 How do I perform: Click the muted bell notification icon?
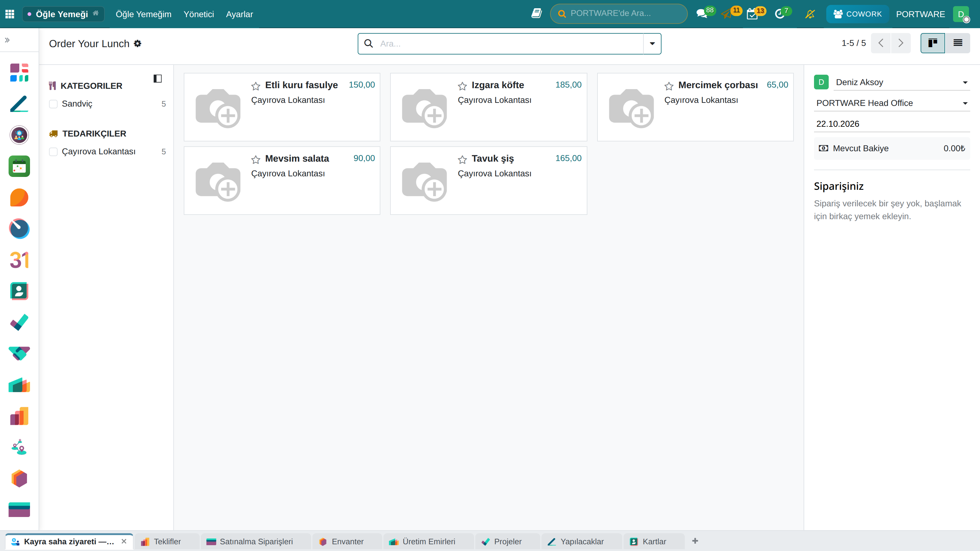point(810,14)
